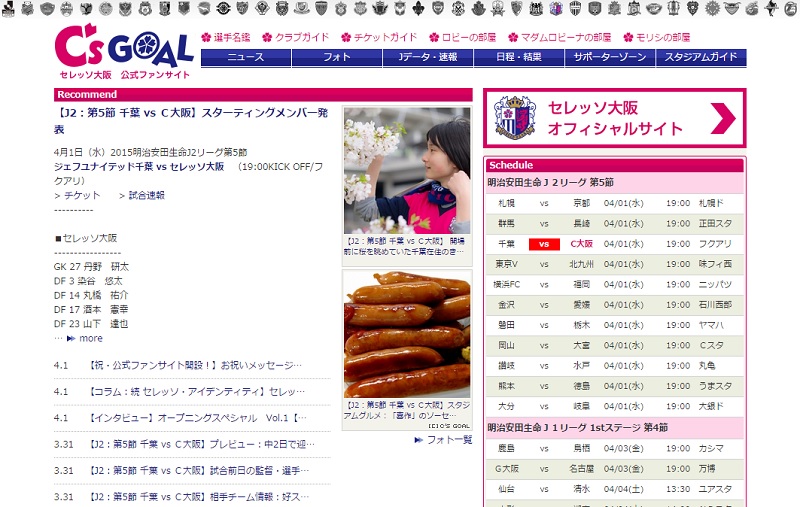Viewport: 800px width, 507px height.
Task: Open the 3.31 試合前日の監督・選手 news item
Action: (x=199, y=471)
